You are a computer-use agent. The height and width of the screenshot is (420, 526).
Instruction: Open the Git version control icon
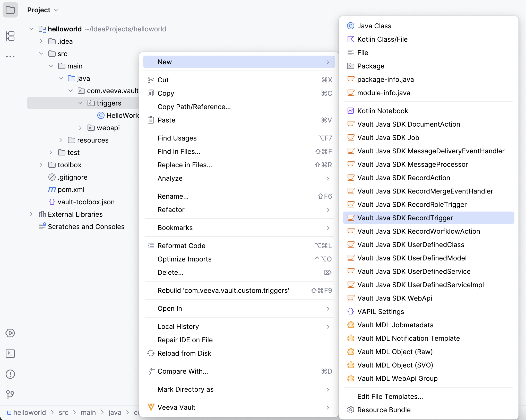10,395
